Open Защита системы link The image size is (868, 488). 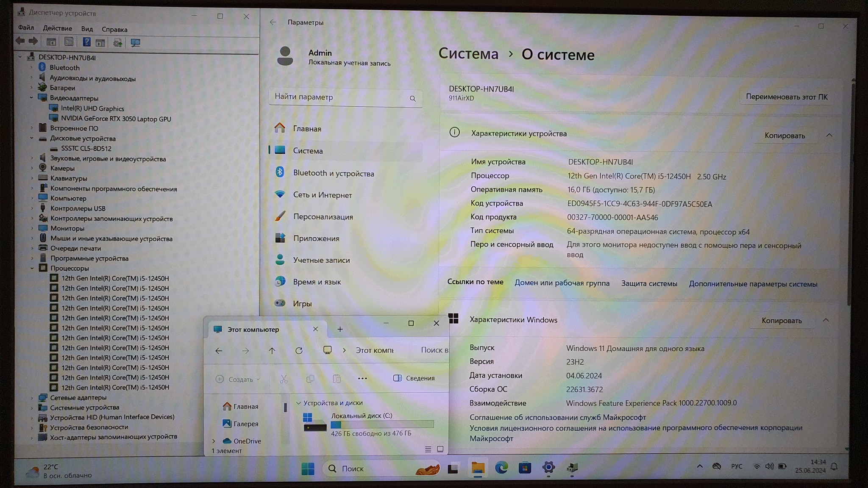(649, 283)
